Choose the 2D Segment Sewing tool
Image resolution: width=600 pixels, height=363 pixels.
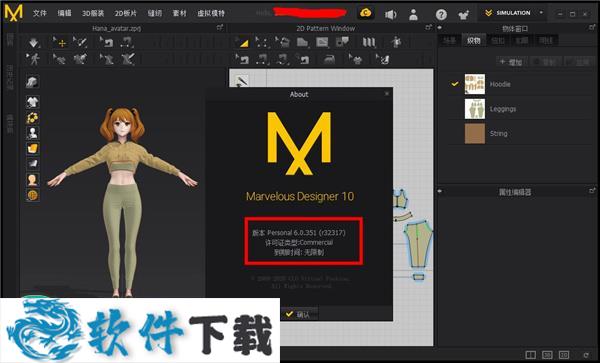(262, 59)
